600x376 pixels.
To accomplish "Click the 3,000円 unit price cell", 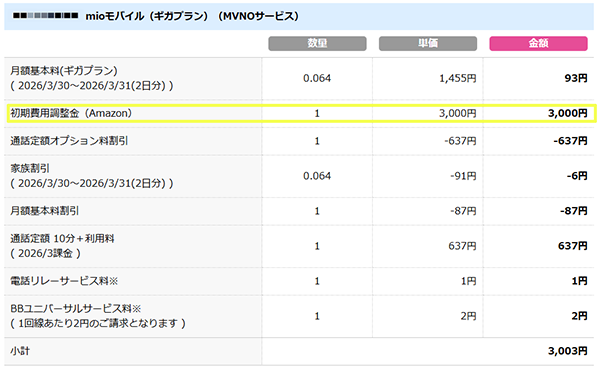I will point(458,113).
